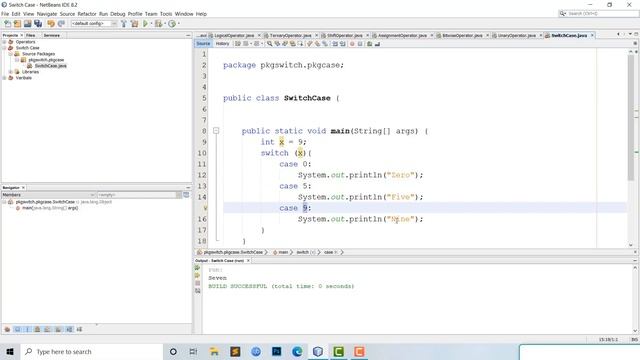This screenshot has height=360, width=640.
Task: Click the New Project toolbar icon
Action: 18,24
